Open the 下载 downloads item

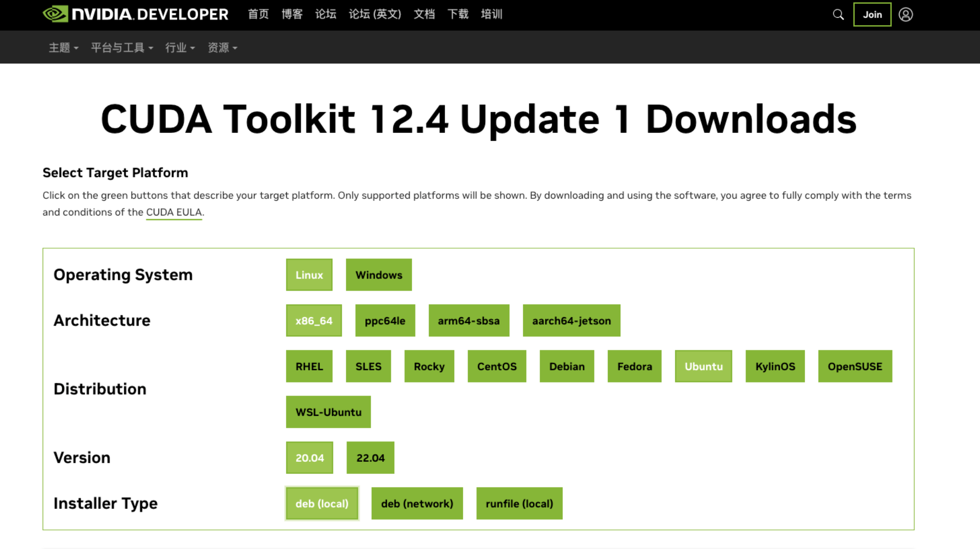[458, 14]
